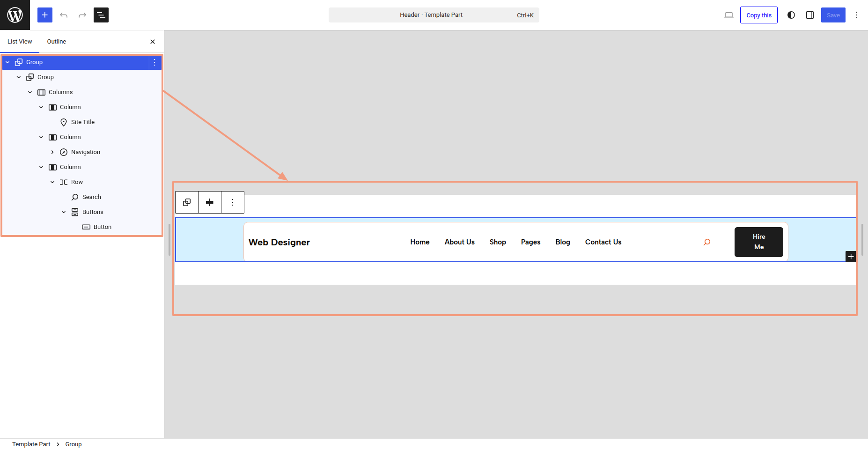Change alignment in block toolbar
868x450 pixels.
(210, 202)
